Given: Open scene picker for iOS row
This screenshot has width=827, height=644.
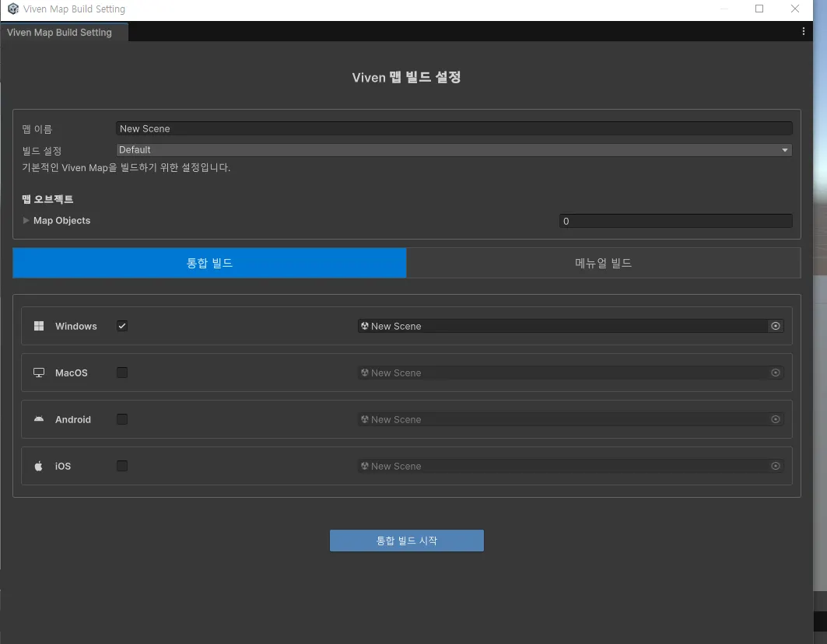Looking at the screenshot, I should pos(776,466).
